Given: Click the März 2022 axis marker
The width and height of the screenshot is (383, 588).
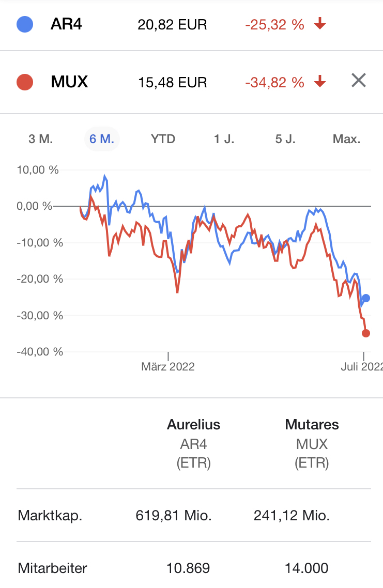Looking at the screenshot, I should 168,366.
